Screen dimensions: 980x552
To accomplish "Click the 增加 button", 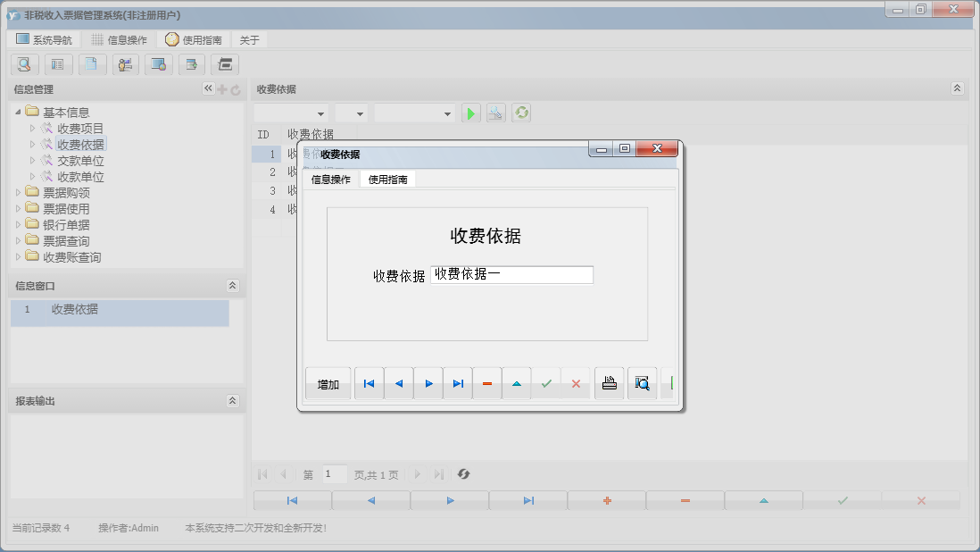I will (x=328, y=384).
